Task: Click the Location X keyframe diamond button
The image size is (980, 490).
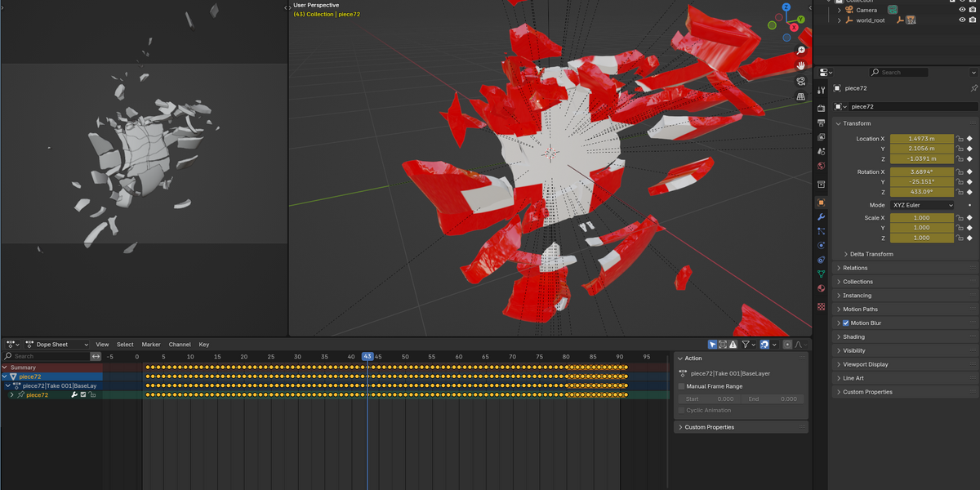Action: 970,139
